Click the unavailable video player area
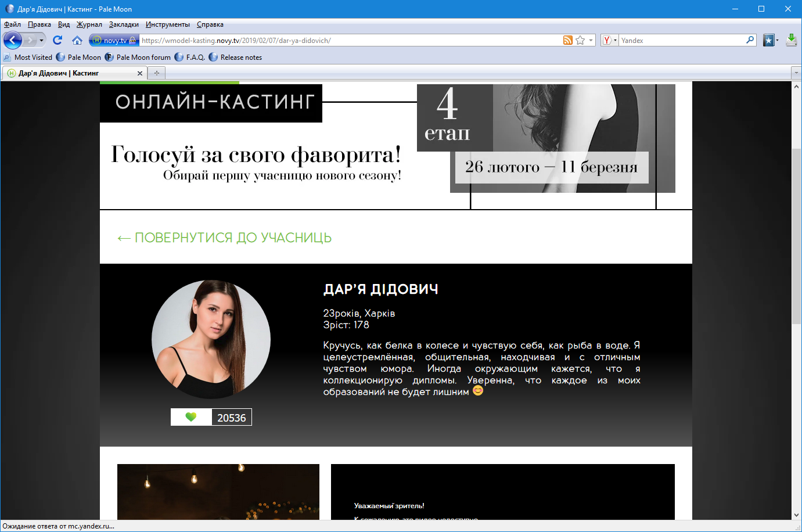 [503, 492]
